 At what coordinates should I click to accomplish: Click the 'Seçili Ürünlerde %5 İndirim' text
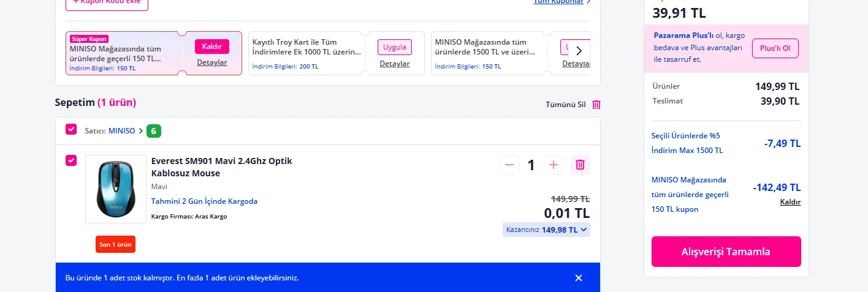687,143
